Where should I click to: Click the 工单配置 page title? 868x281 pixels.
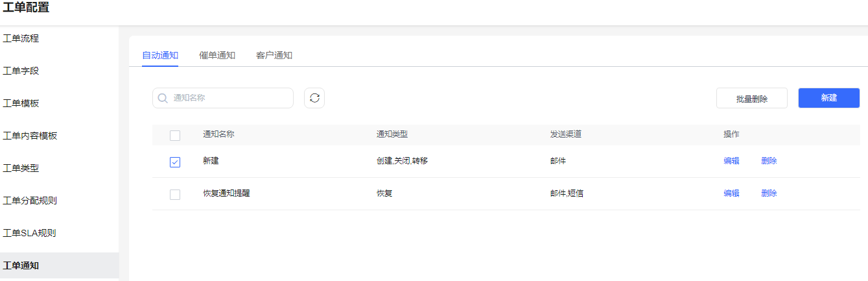click(x=26, y=8)
